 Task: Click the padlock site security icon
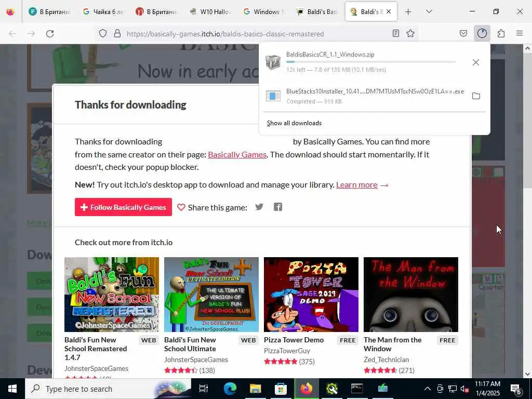pos(117,34)
